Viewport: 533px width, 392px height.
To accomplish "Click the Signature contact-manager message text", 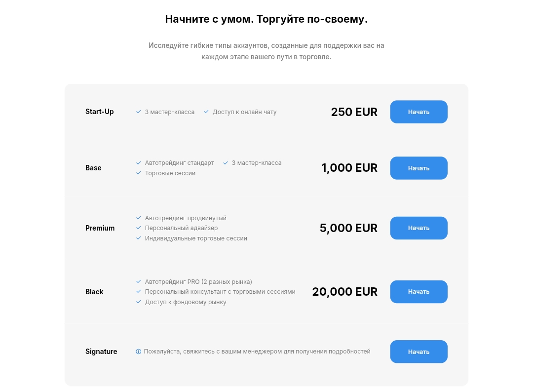I will pos(257,352).
